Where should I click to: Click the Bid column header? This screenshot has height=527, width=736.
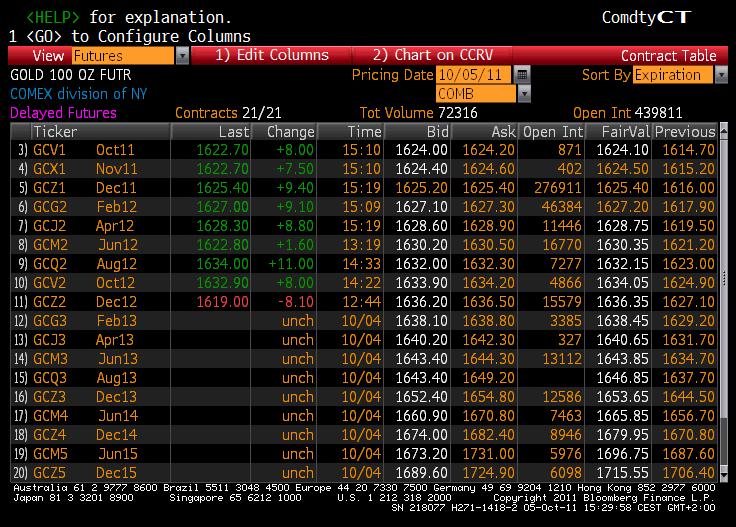(417, 132)
